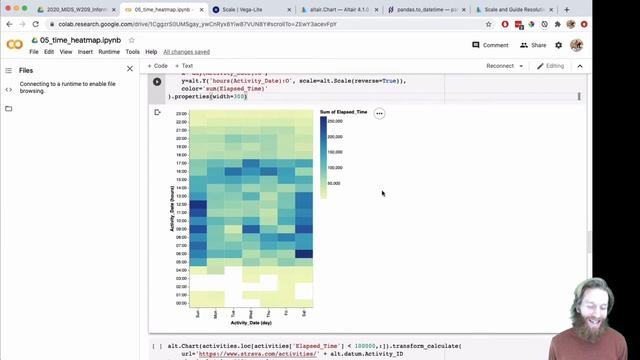640x360 pixels.
Task: Click the Sum of Elapsed_Time legend title
Action: [x=343, y=112]
